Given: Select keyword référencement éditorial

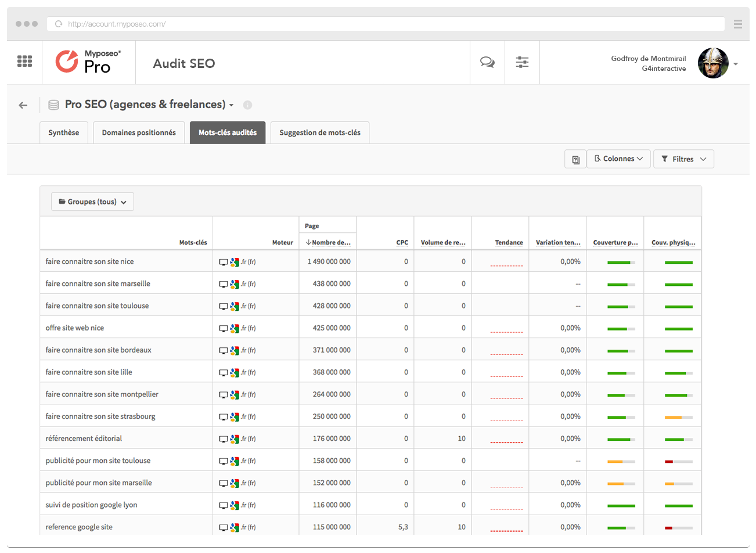Looking at the screenshot, I should pyautogui.click(x=84, y=438).
